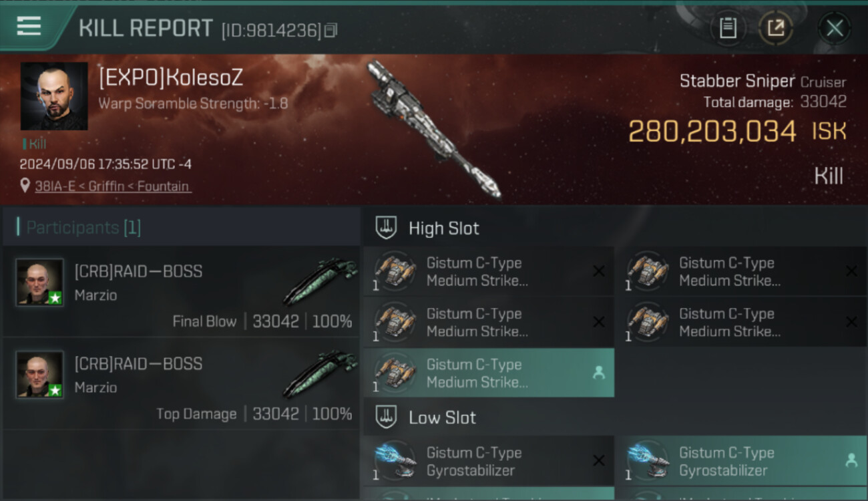
Task: Share the kill report externally
Action: [776, 28]
